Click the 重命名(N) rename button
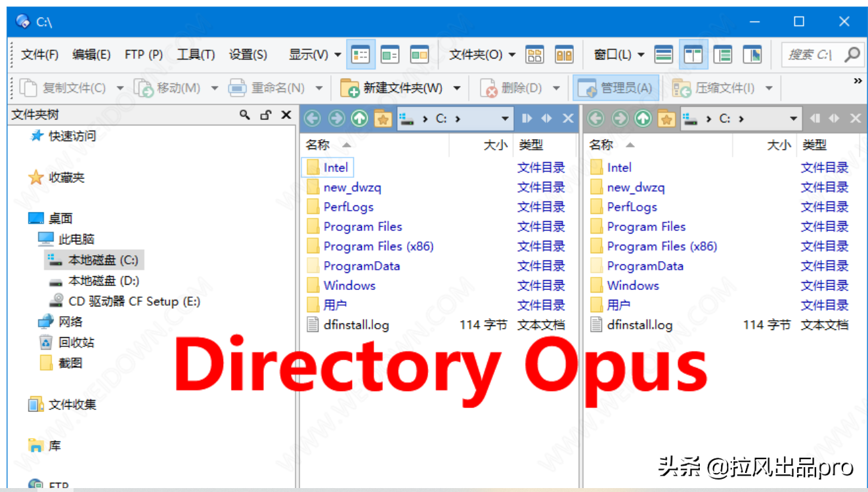Viewport: 868px width, 492px height. coord(267,87)
